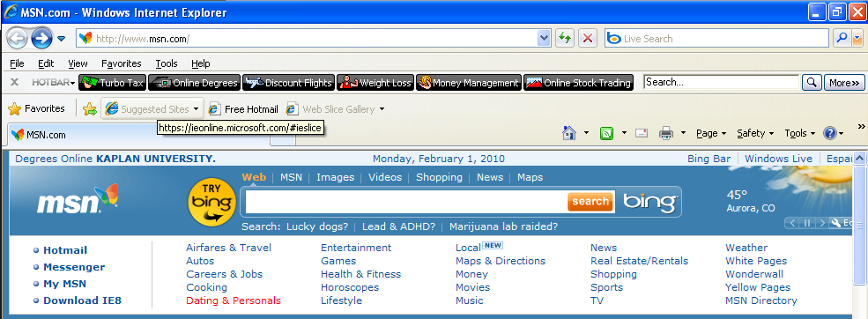This screenshot has height=319, width=868.
Task: Click the Hotbar search magnifier button
Action: point(812,83)
